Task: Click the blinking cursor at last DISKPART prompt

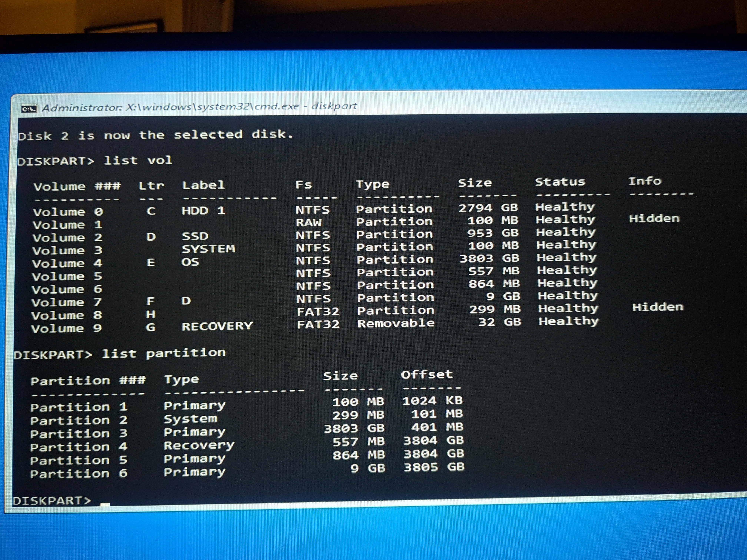Action: (105, 504)
